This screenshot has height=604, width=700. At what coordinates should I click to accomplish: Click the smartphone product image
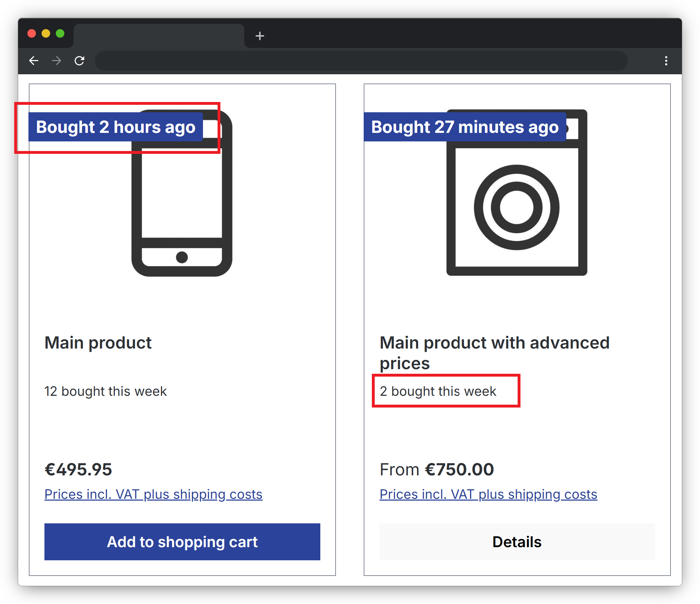pyautogui.click(x=182, y=193)
